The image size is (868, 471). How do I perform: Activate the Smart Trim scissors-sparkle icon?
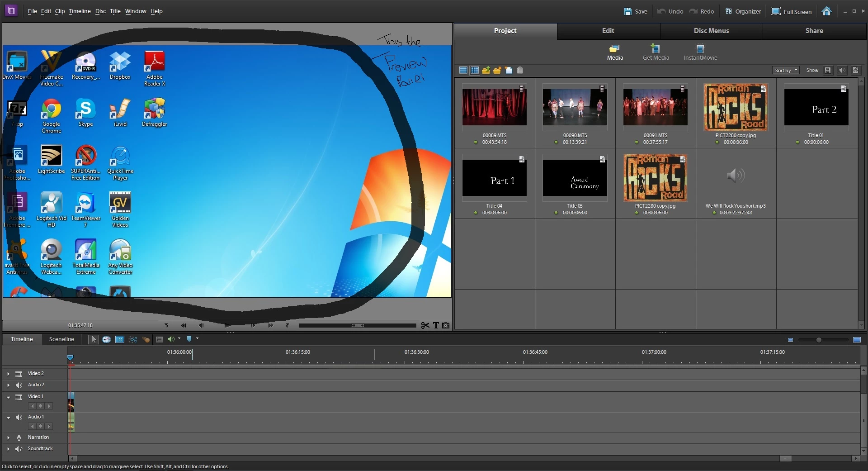point(133,339)
